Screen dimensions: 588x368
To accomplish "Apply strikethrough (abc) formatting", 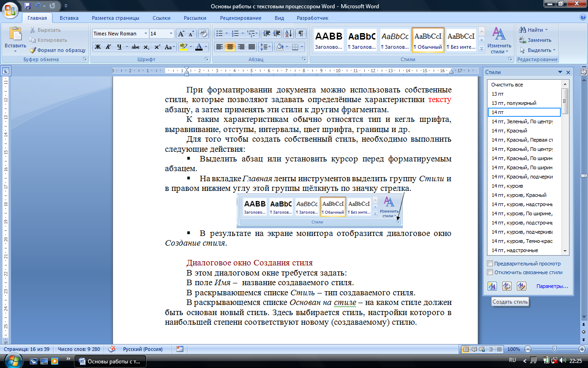I will [x=136, y=47].
